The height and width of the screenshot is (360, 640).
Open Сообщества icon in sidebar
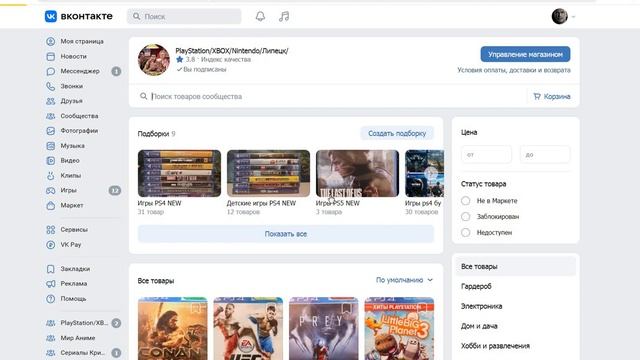51,116
